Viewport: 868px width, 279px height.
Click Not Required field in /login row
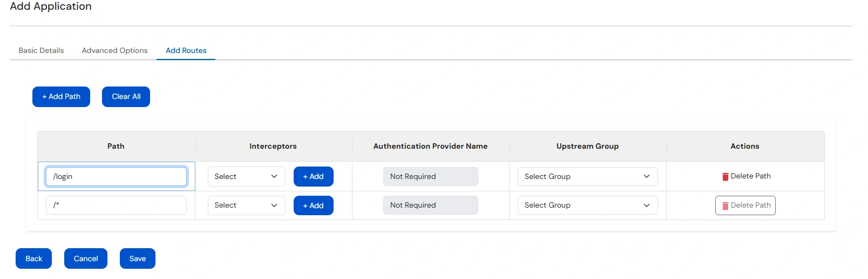pyautogui.click(x=430, y=176)
